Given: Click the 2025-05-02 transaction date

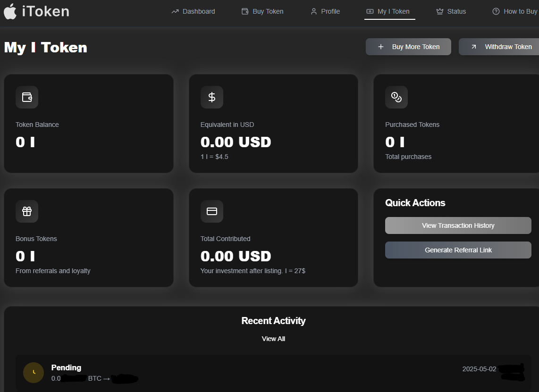Looking at the screenshot, I should [479, 369].
